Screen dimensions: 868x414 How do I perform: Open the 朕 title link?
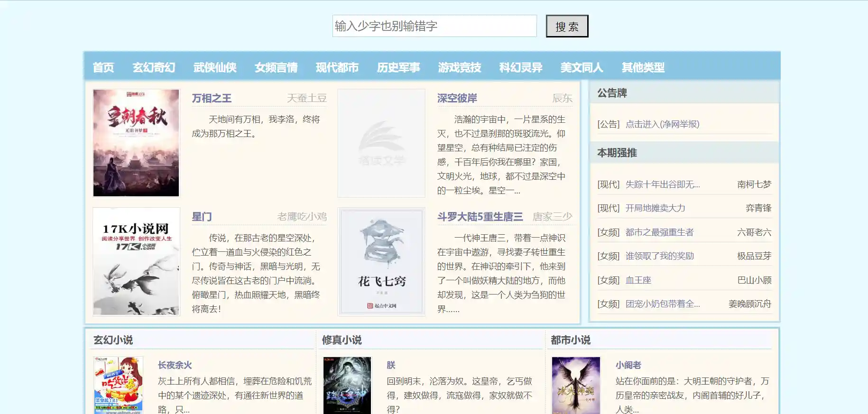point(391,365)
